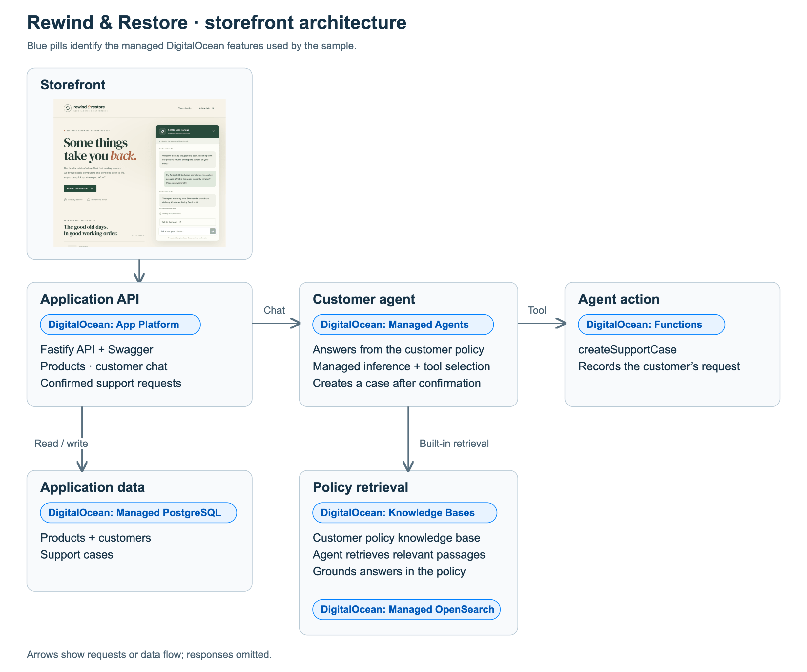Click the rewind & restore circular logo icon
807x672 pixels.
click(67, 108)
